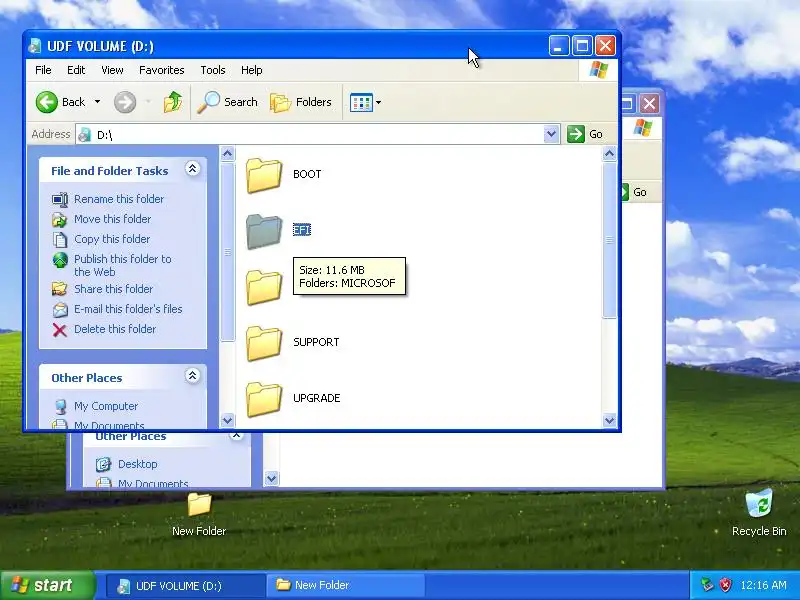
Task: Click the Safely Remove Hardware tray icon
Action: 707,585
